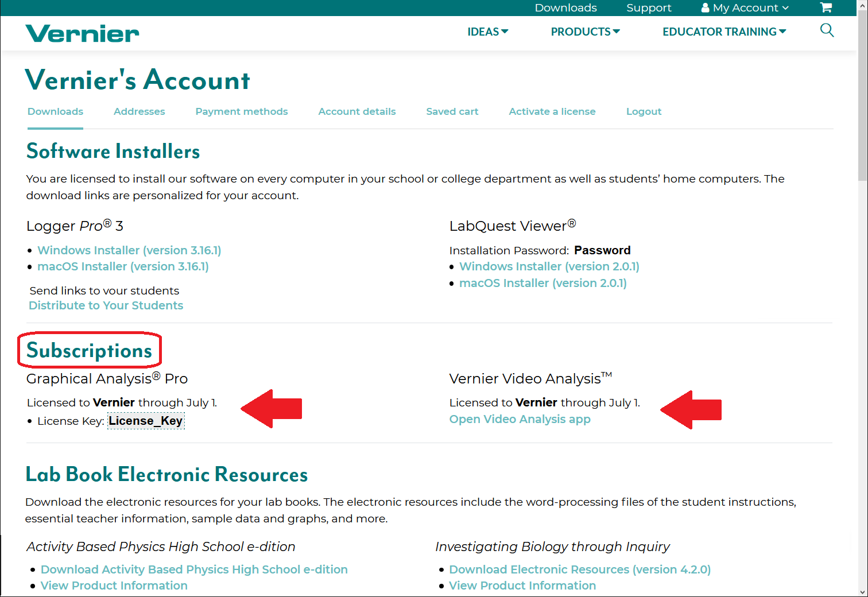Viewport: 868px width, 597px height.
Task: Click the search magnifier icon
Action: (827, 30)
